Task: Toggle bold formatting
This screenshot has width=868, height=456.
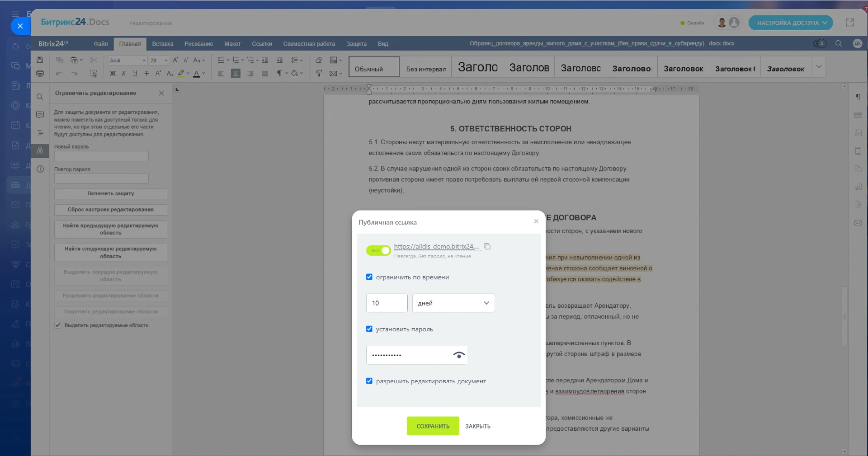Action: pos(113,73)
